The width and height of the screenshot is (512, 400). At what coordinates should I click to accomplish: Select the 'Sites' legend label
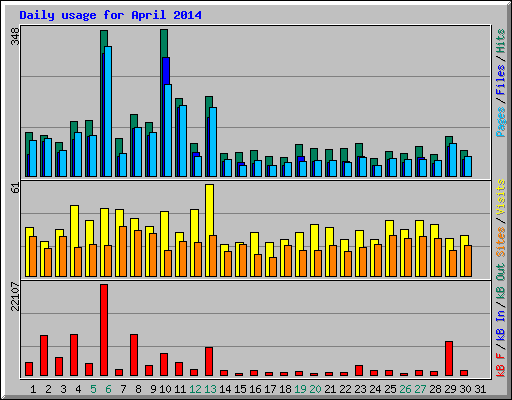pyautogui.click(x=500, y=242)
